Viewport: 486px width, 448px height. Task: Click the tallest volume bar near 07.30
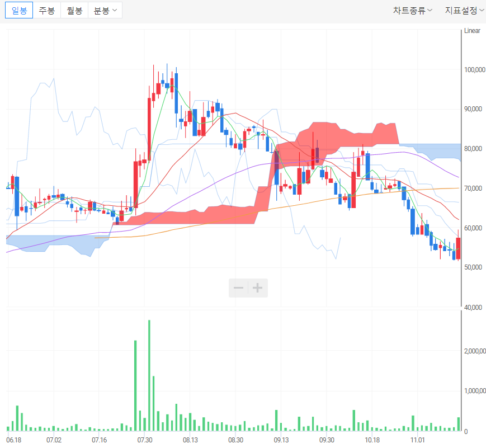tap(149, 375)
